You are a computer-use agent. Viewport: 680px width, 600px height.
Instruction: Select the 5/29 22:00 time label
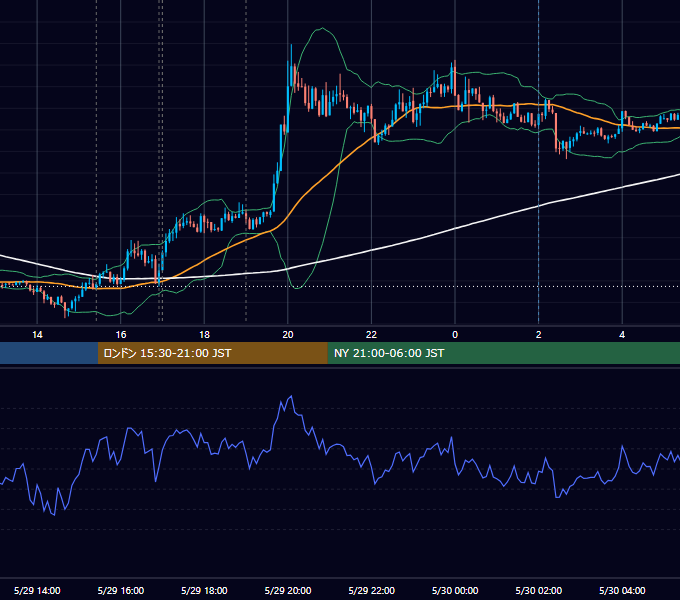point(372,590)
